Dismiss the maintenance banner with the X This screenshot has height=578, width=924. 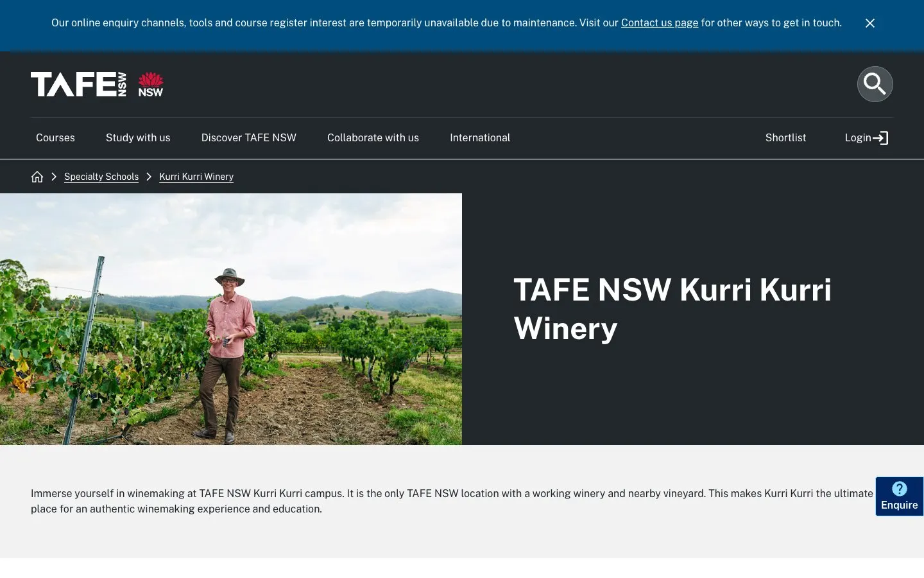pos(870,23)
